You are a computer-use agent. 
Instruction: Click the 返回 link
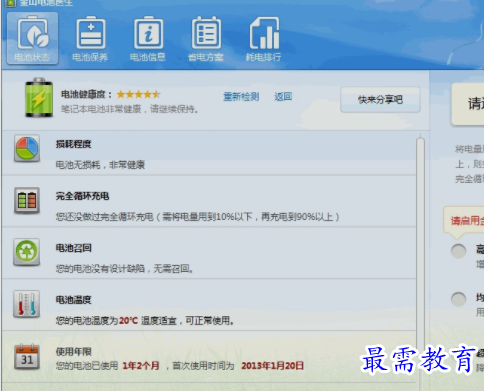coord(283,97)
